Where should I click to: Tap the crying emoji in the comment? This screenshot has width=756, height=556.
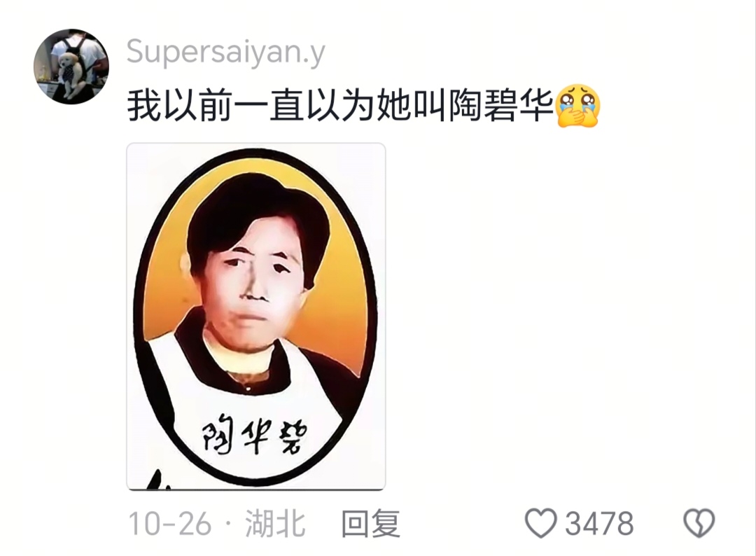coord(577,106)
